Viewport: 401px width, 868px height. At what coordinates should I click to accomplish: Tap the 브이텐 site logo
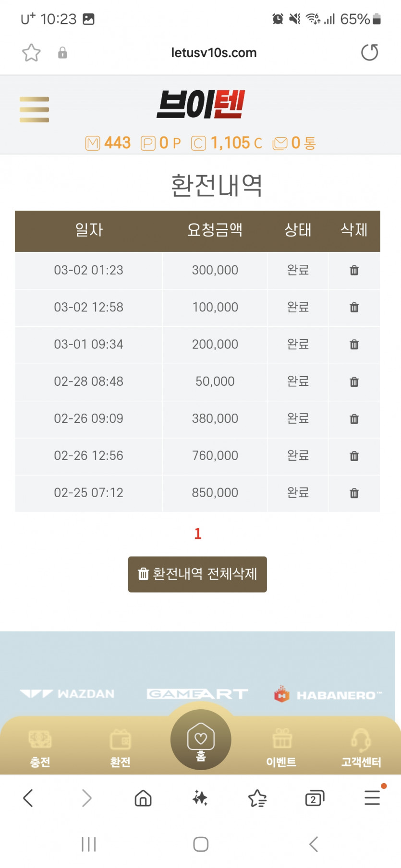click(x=201, y=104)
